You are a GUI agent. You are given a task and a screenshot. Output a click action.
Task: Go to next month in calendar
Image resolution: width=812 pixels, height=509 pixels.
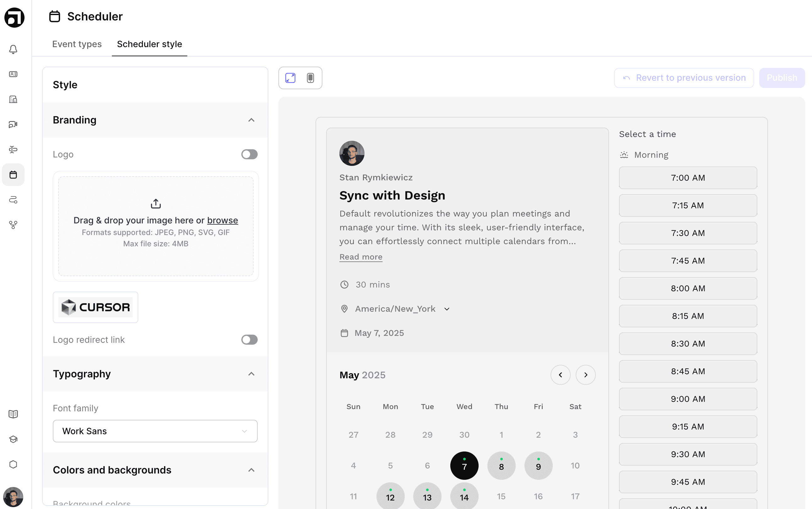click(x=585, y=375)
